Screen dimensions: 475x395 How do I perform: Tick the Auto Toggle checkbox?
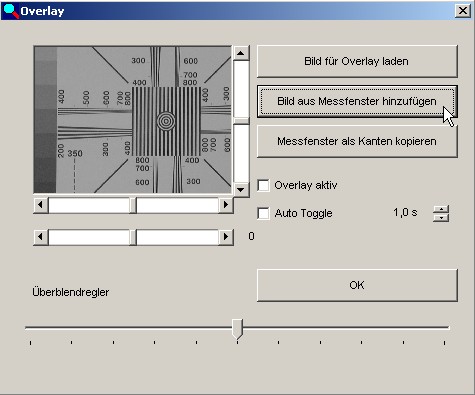[263, 213]
